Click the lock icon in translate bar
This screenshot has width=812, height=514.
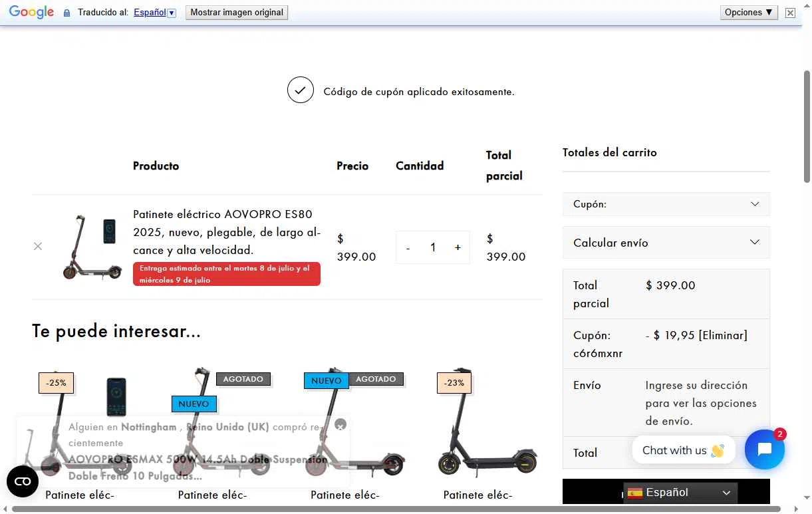click(67, 13)
